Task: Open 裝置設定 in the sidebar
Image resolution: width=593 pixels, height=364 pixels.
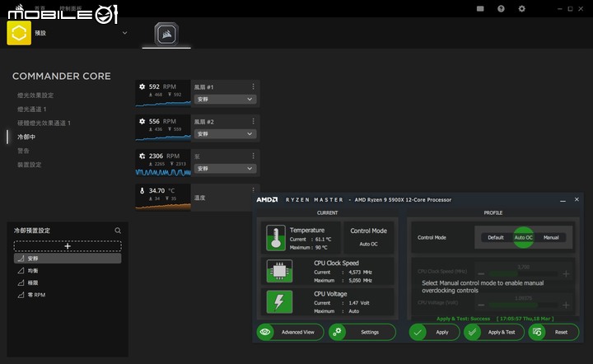Action: (x=29, y=165)
